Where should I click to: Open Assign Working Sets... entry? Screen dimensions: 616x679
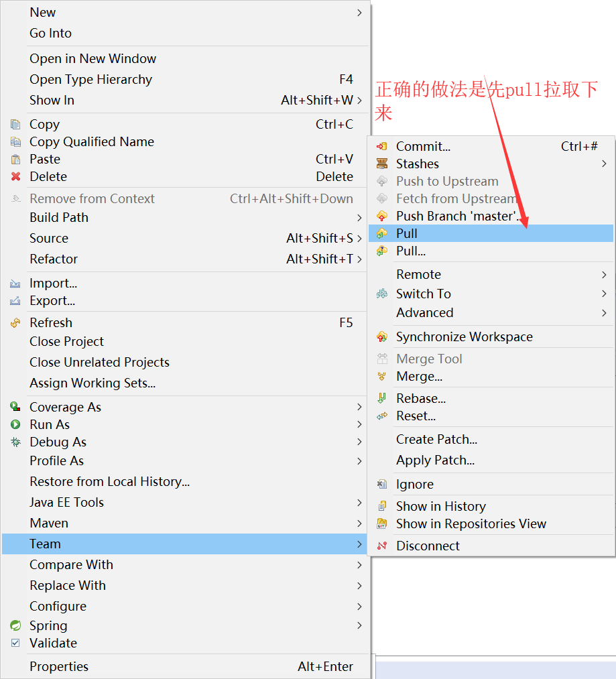point(185,383)
